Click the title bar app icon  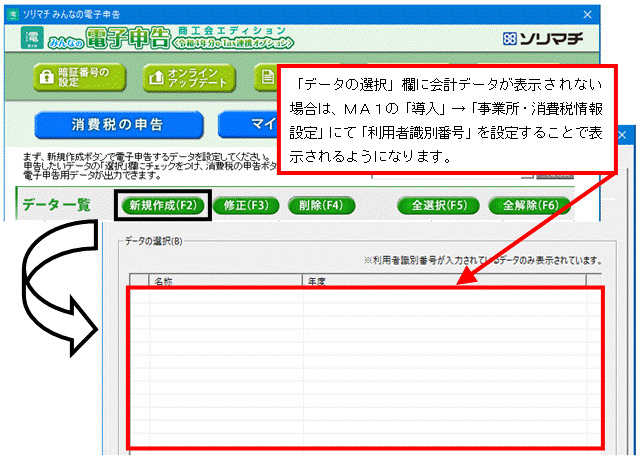(13, 14)
